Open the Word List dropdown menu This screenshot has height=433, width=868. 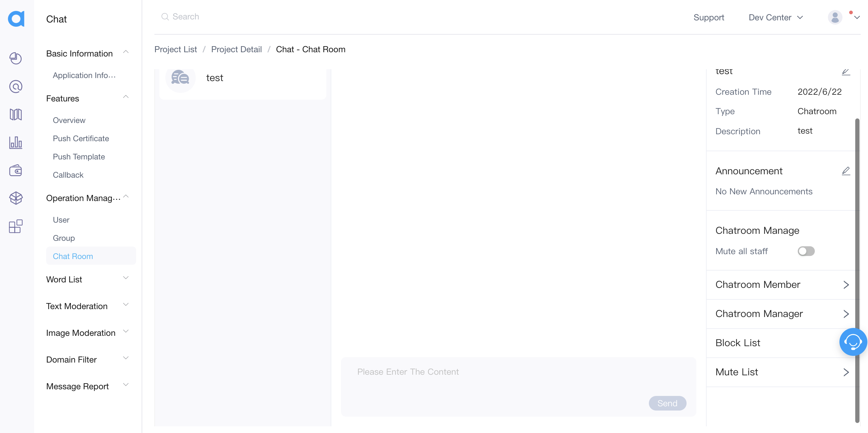86,279
